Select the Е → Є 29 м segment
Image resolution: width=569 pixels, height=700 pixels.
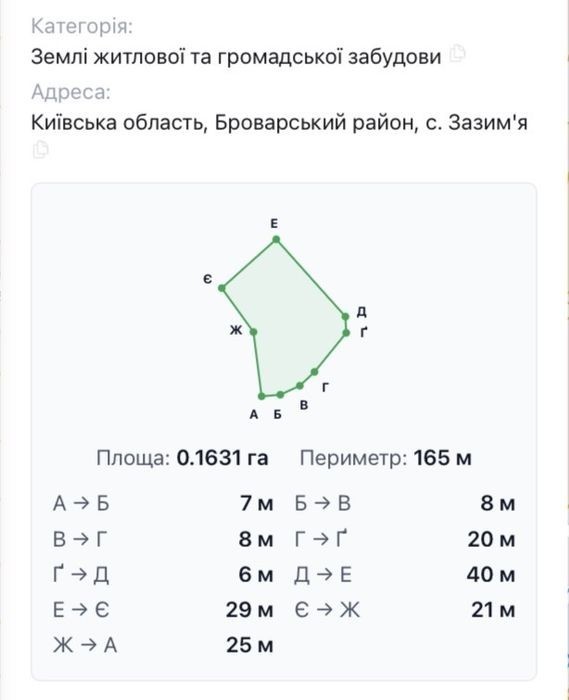pyautogui.click(x=163, y=610)
